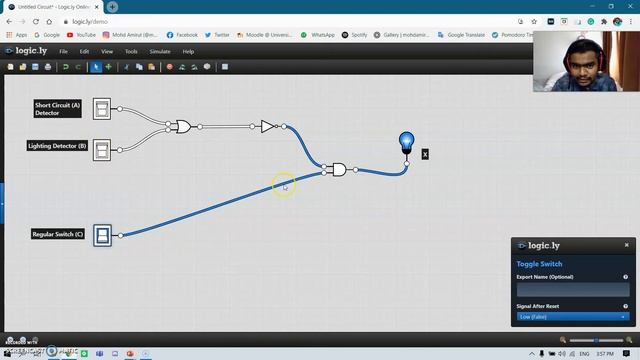640x360 pixels.
Task: Click the square toolbar icon at right end
Action: [225, 67]
